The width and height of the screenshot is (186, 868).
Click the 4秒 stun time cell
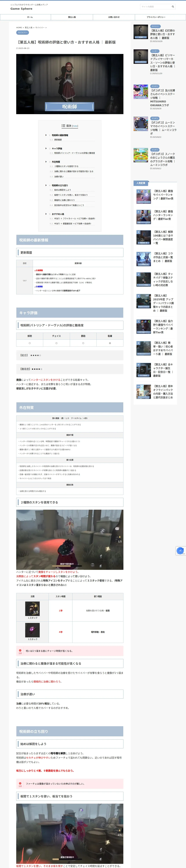pyautogui.click(x=61, y=632)
